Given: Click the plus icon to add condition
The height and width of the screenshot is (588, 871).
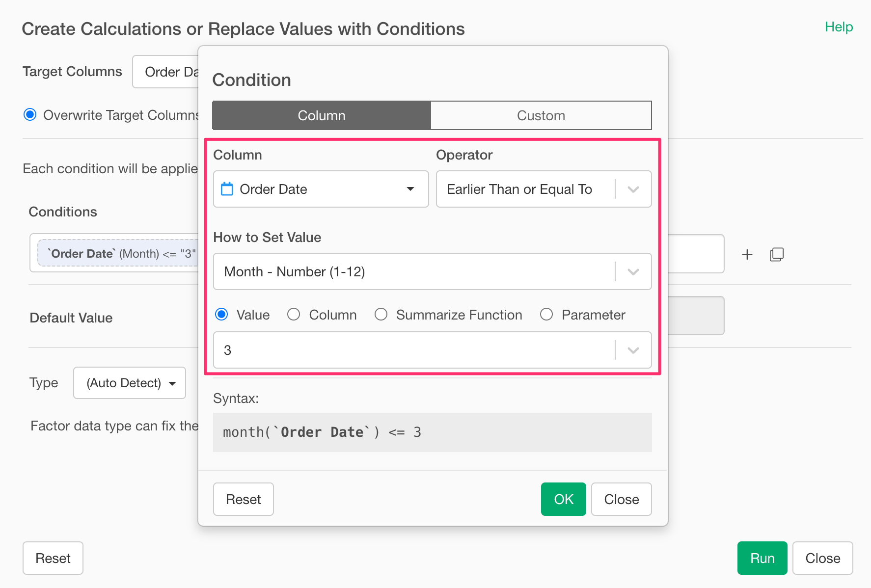Looking at the screenshot, I should point(747,254).
